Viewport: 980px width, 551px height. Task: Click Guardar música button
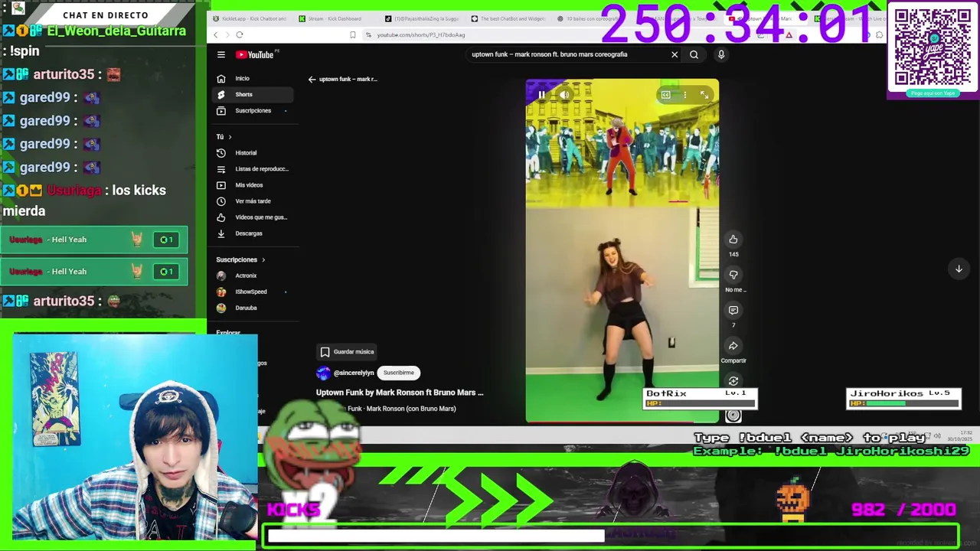(347, 352)
